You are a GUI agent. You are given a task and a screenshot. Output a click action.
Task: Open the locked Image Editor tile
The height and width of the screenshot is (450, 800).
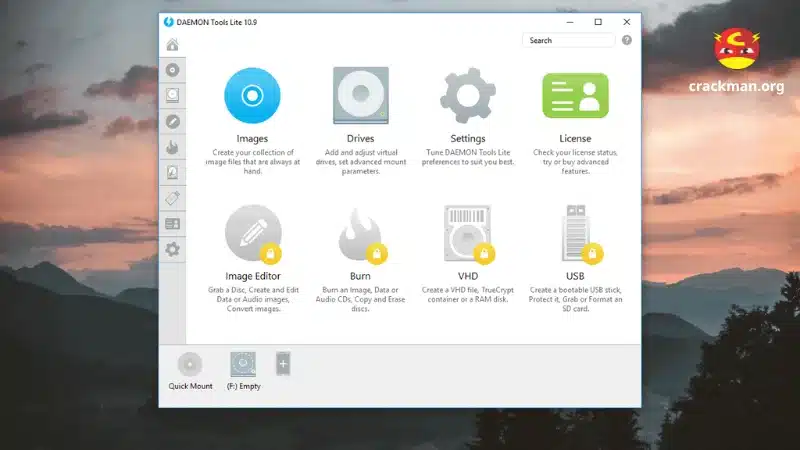click(253, 234)
